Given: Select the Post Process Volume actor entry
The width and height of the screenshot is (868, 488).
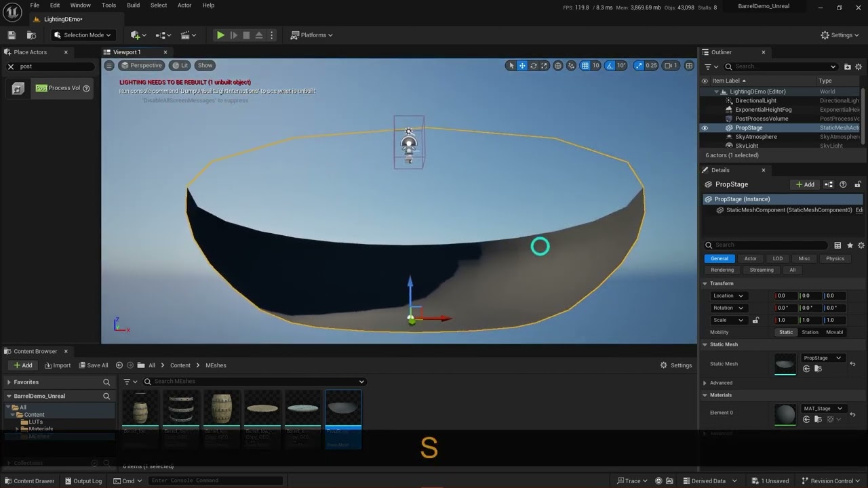Looking at the screenshot, I should click(x=51, y=88).
